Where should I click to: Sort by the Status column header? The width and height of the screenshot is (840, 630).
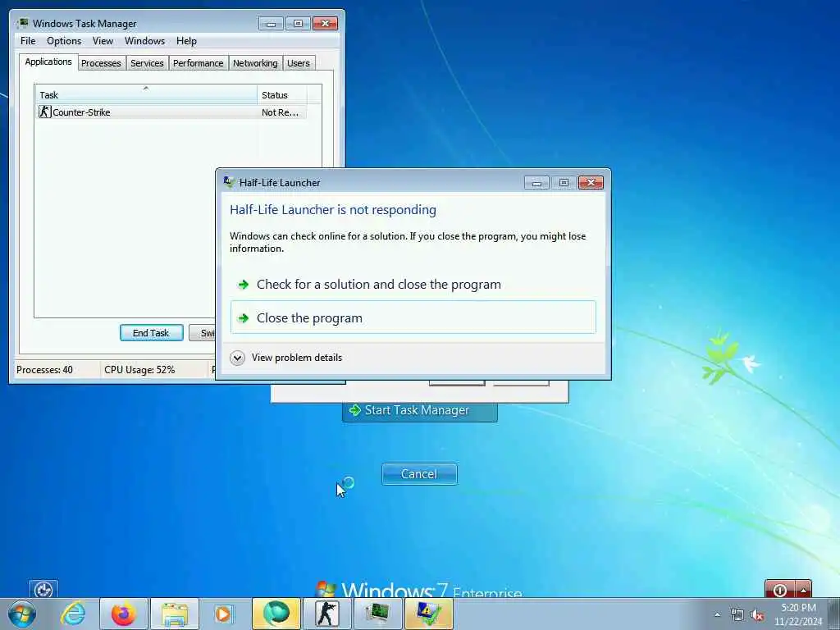tap(282, 95)
